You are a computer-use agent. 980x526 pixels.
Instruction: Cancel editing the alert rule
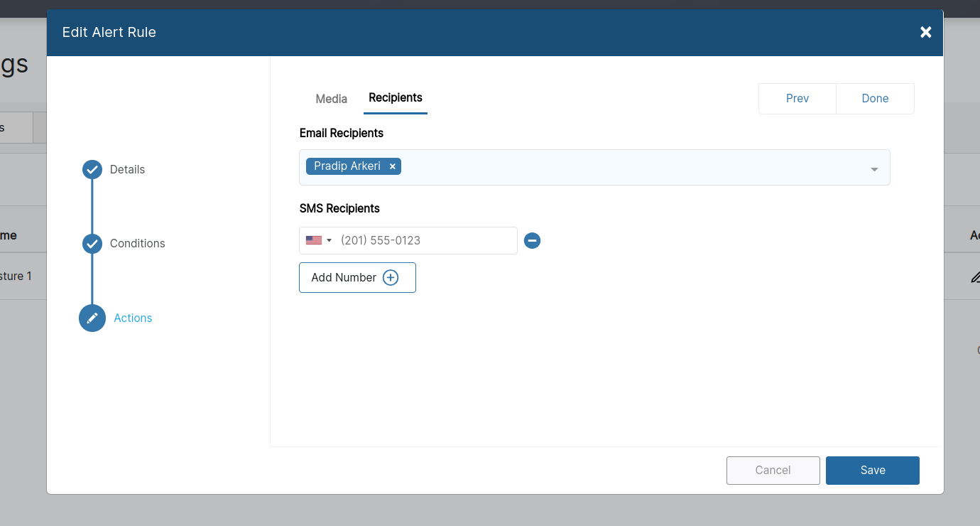(x=773, y=470)
